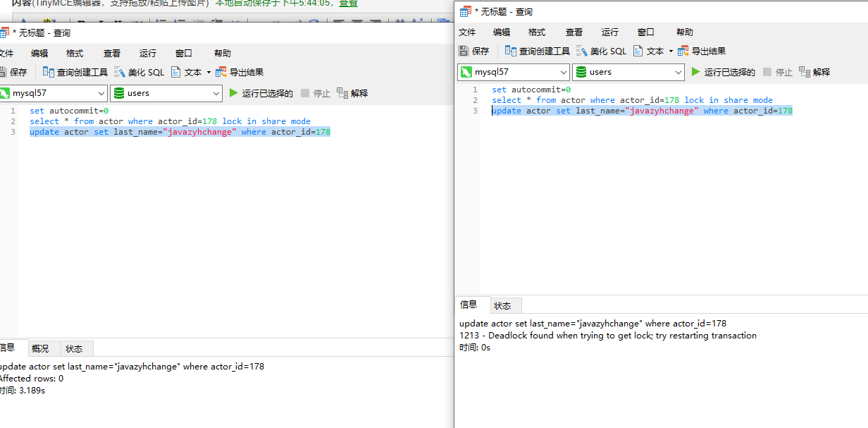Click Affected rows: 0 text in left window
This screenshot has height=428, width=868.
pyautogui.click(x=30, y=379)
